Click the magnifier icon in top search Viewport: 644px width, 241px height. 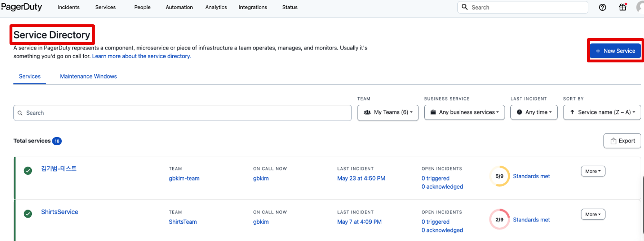click(x=465, y=7)
